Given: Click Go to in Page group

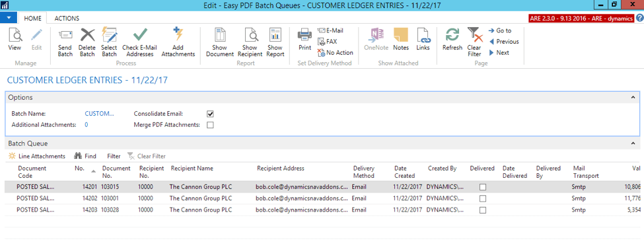Looking at the screenshot, I should 500,30.
